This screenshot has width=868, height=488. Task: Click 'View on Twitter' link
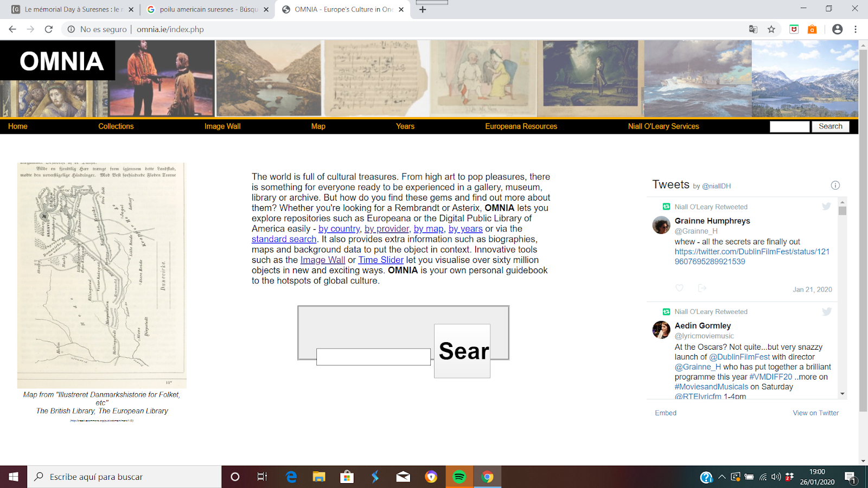pos(815,413)
